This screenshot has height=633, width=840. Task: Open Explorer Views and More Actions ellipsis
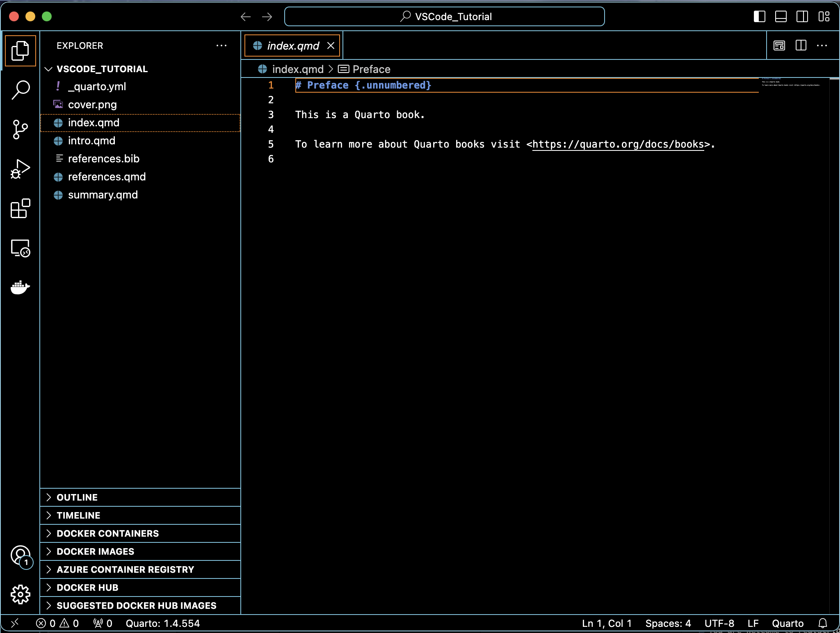[x=221, y=46]
